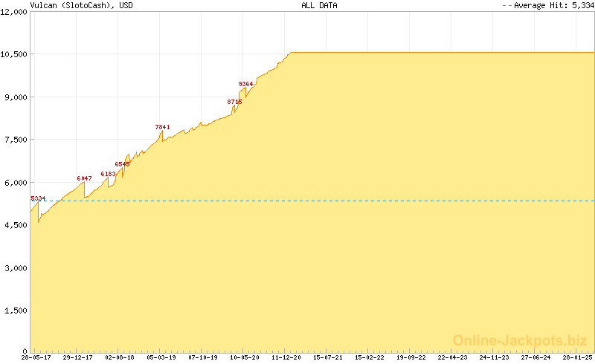Click the 1,500 y-axis label
Screen dimensions: 595x364
16,310
